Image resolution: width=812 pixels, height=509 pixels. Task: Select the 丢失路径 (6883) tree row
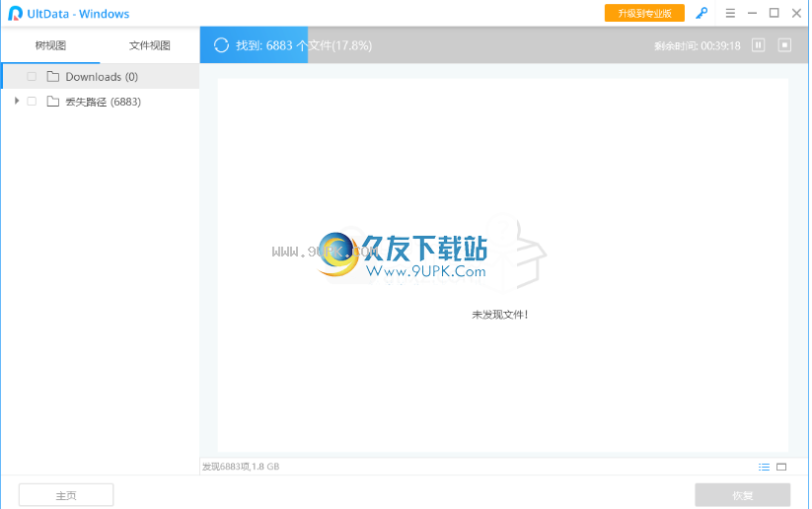101,102
